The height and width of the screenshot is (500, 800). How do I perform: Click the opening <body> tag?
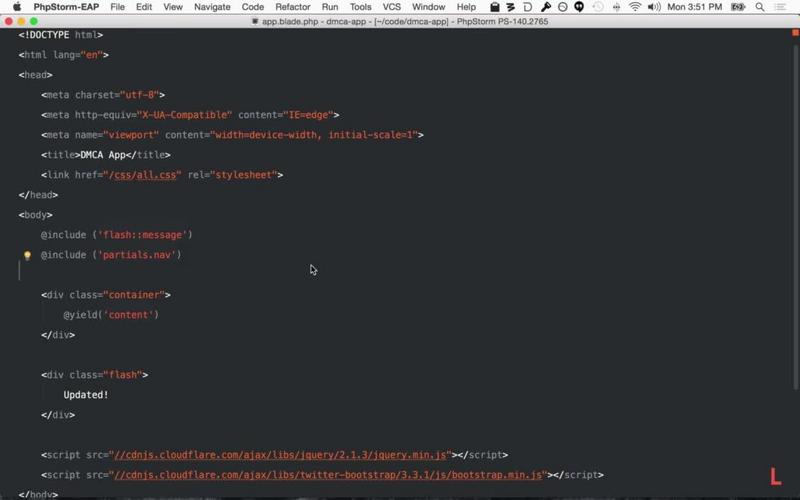coord(35,215)
